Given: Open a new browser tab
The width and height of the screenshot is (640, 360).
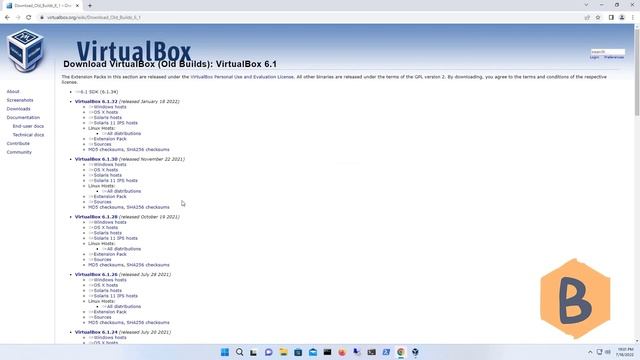Looking at the screenshot, I should [x=90, y=6].
